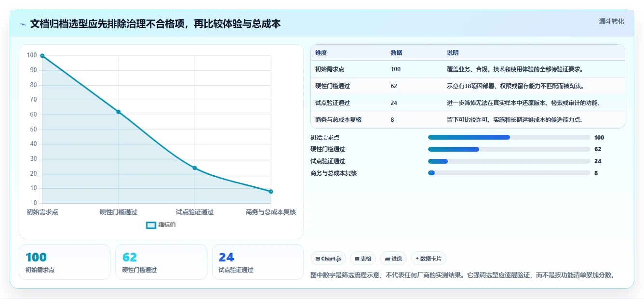Click the 试点验证通过 x-axis label under the chart

[x=195, y=212]
